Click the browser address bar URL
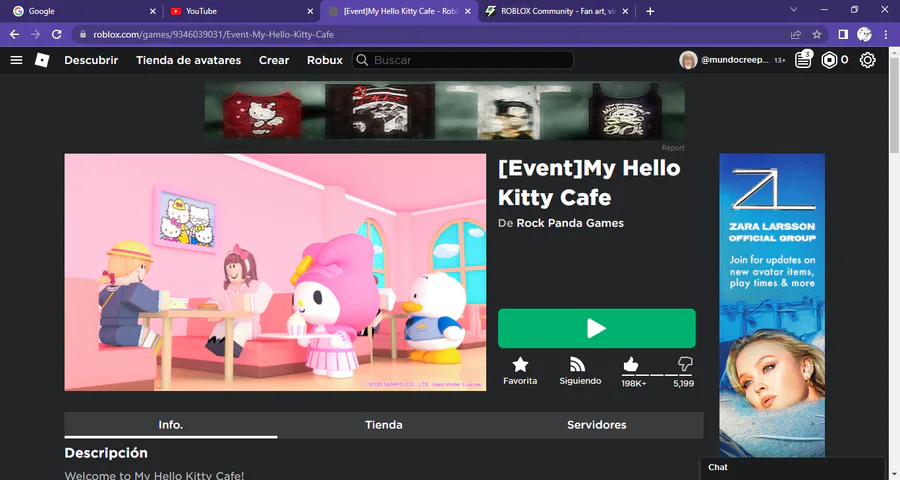This screenshot has width=900, height=480. coord(214,34)
